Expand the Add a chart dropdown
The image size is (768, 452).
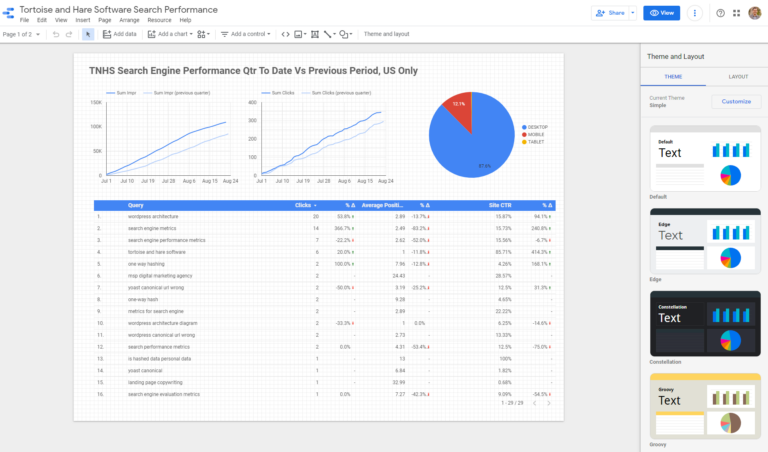pos(170,34)
